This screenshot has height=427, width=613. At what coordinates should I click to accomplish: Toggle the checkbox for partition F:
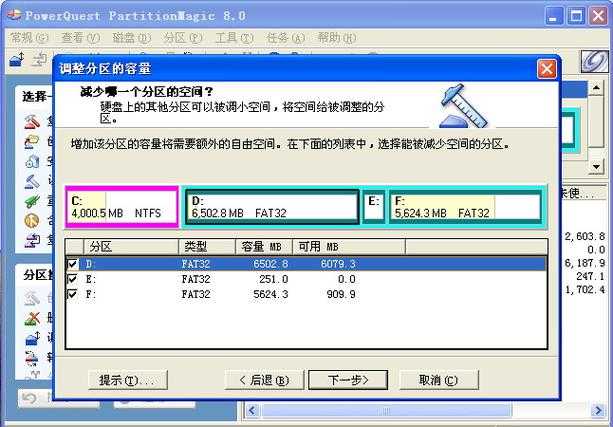[73, 294]
